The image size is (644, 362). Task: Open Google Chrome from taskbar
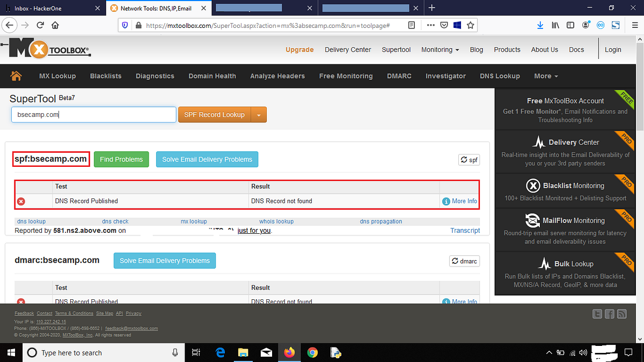point(312,352)
